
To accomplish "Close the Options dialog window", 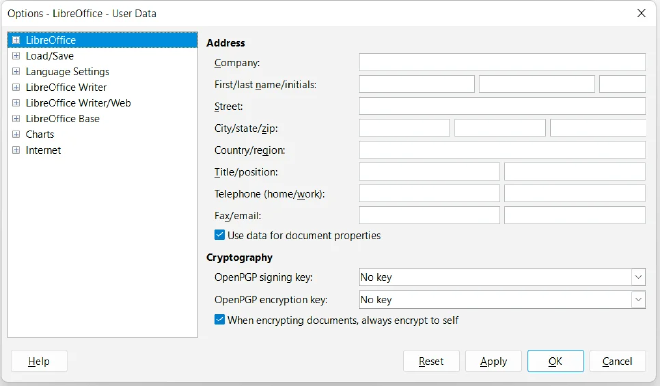I will pos(641,13).
